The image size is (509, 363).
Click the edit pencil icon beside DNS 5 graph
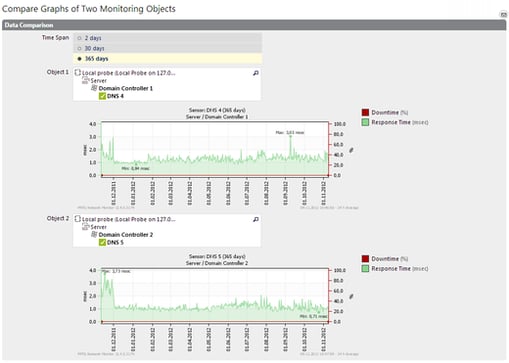coord(351,296)
